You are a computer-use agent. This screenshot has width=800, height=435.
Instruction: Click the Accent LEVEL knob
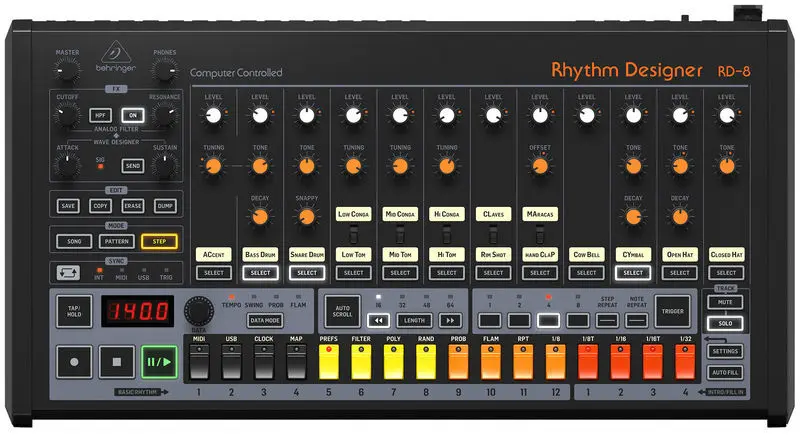tap(214, 115)
